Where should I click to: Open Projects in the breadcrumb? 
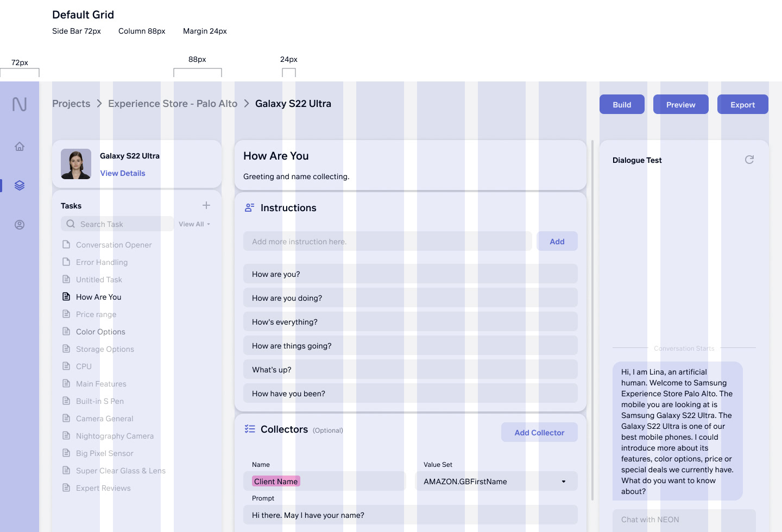[x=71, y=104]
